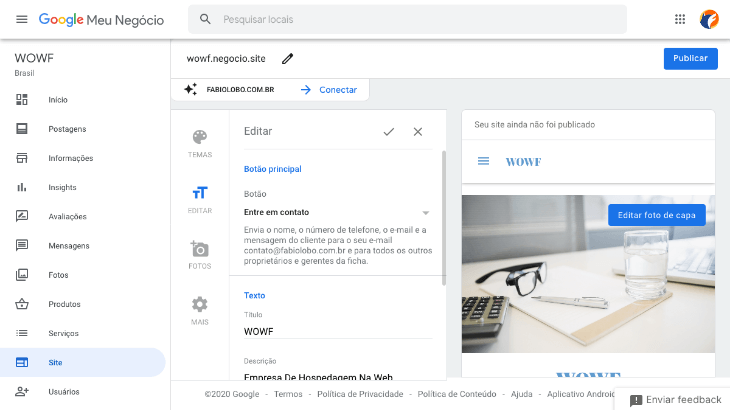Open the Política de Conteúdo link
The image size is (730, 410).
click(x=457, y=394)
